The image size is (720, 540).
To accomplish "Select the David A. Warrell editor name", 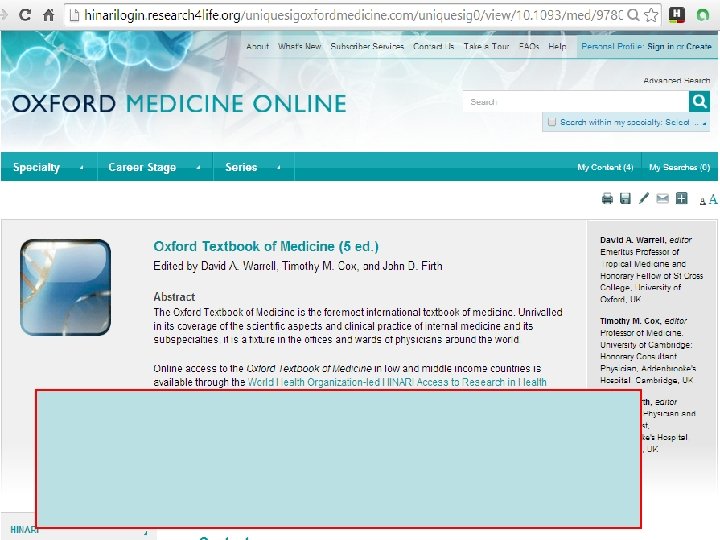I will click(x=632, y=240).
